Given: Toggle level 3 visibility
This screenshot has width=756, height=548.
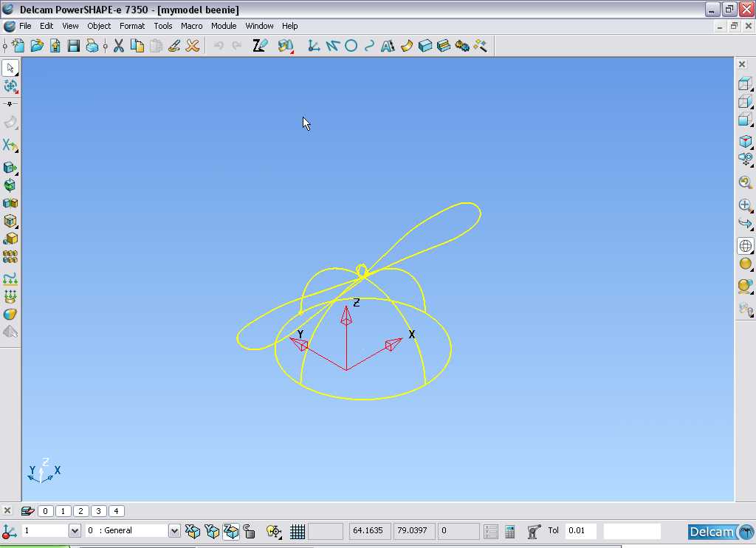Looking at the screenshot, I should 98,511.
